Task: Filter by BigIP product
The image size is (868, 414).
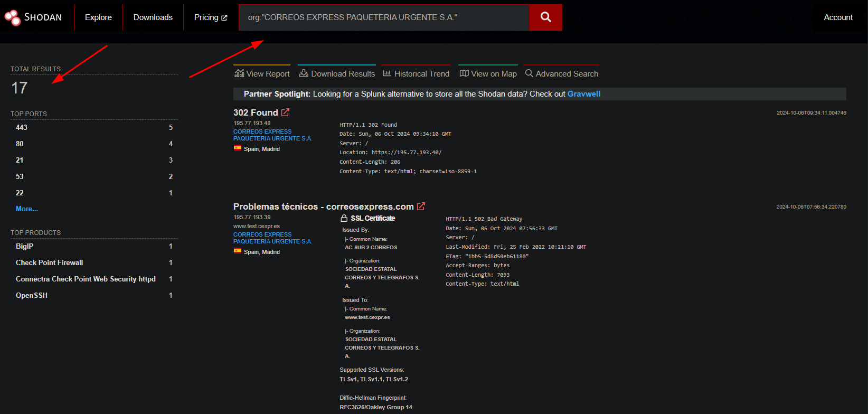Action: pos(94,246)
